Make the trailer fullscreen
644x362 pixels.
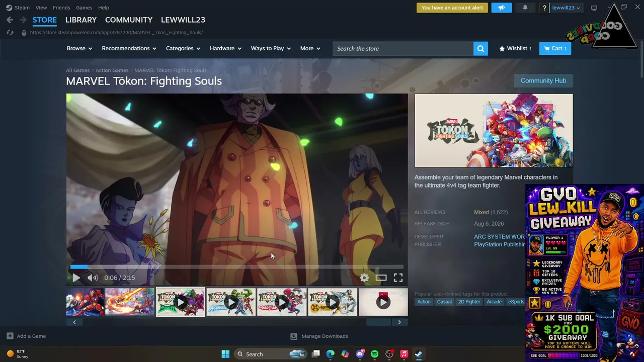tap(398, 278)
